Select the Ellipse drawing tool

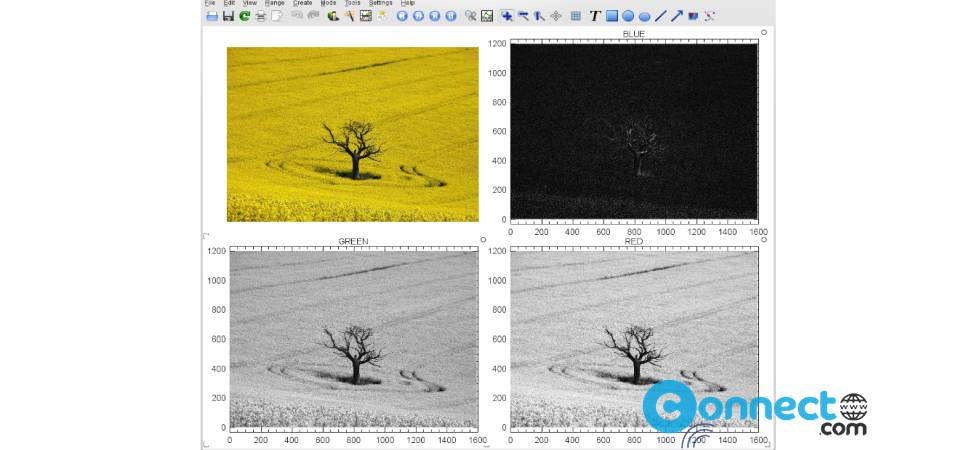pos(644,16)
